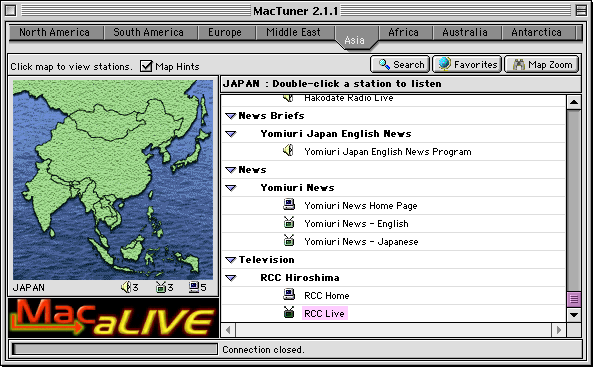Click the TV icon beside Yomiuri News - Japanese

(289, 240)
